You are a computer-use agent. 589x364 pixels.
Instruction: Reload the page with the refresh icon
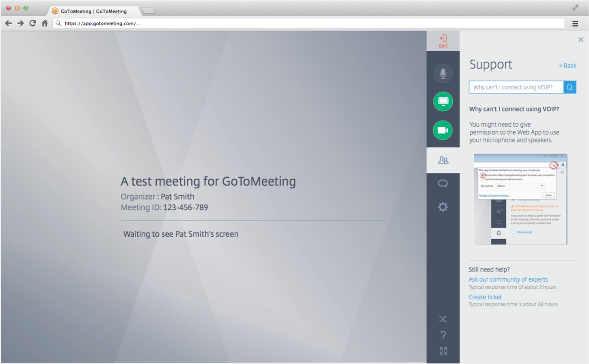[x=32, y=23]
